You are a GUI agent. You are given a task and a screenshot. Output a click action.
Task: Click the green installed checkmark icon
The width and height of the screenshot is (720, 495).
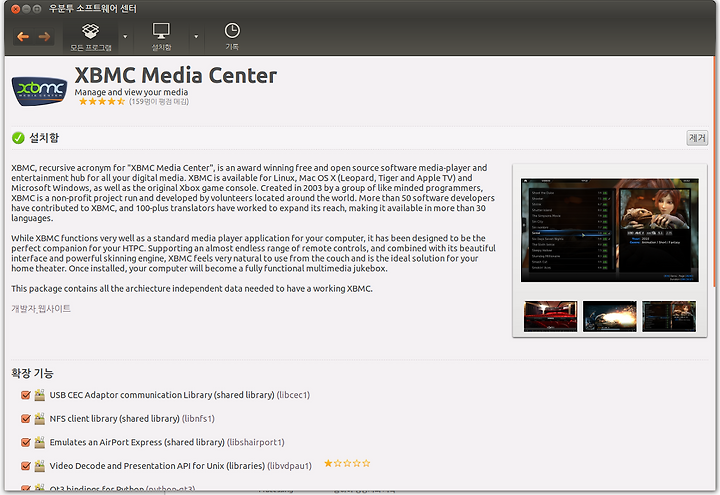coord(18,138)
